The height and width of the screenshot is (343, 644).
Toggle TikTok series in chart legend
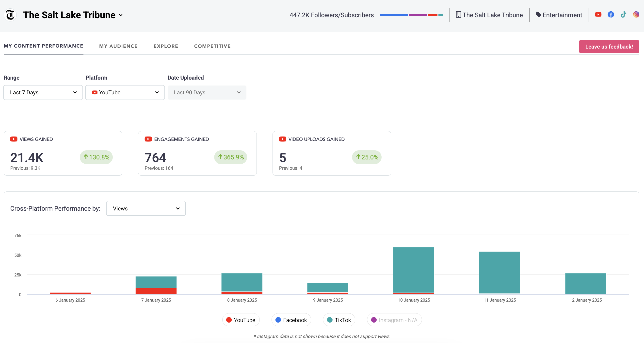[x=339, y=320]
